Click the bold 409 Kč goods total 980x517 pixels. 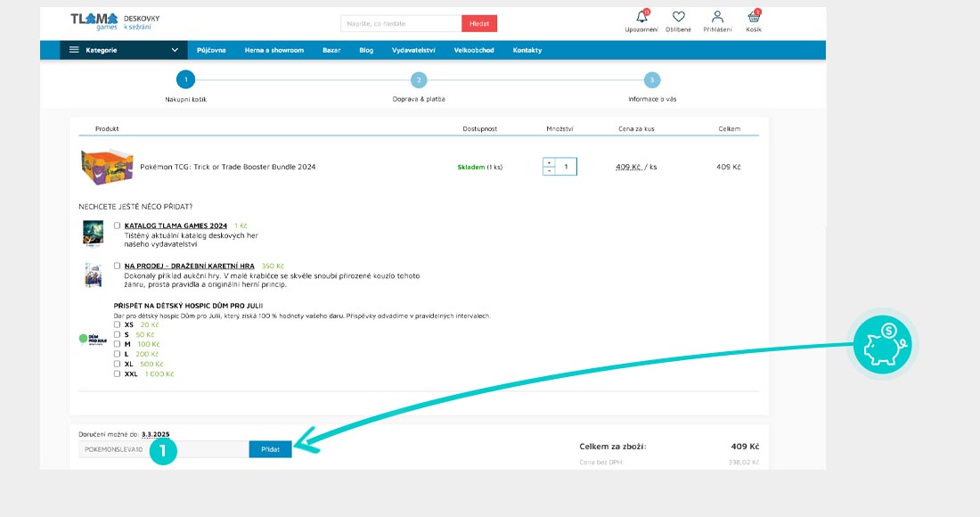coord(745,447)
